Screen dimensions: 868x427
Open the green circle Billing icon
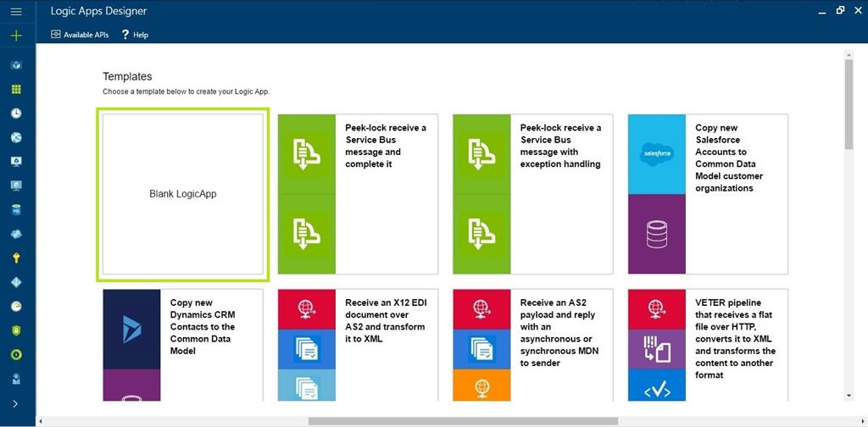[x=16, y=354]
